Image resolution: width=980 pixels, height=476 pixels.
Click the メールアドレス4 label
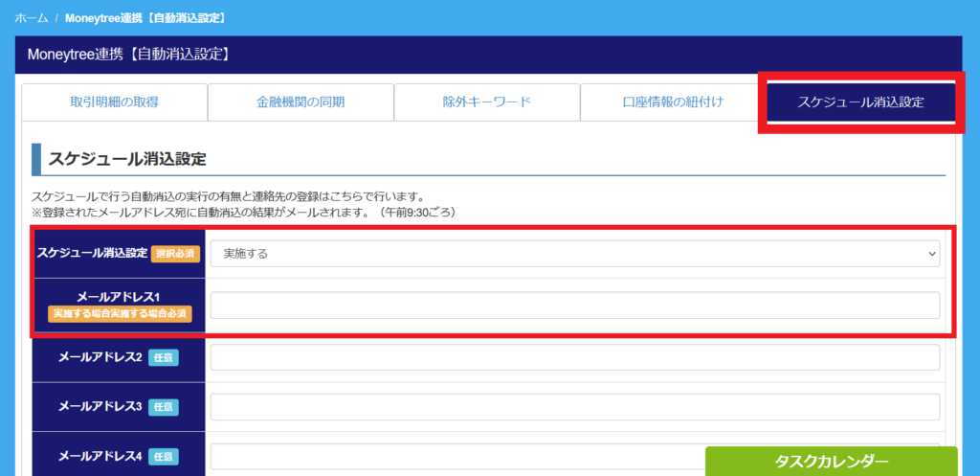[x=100, y=456]
